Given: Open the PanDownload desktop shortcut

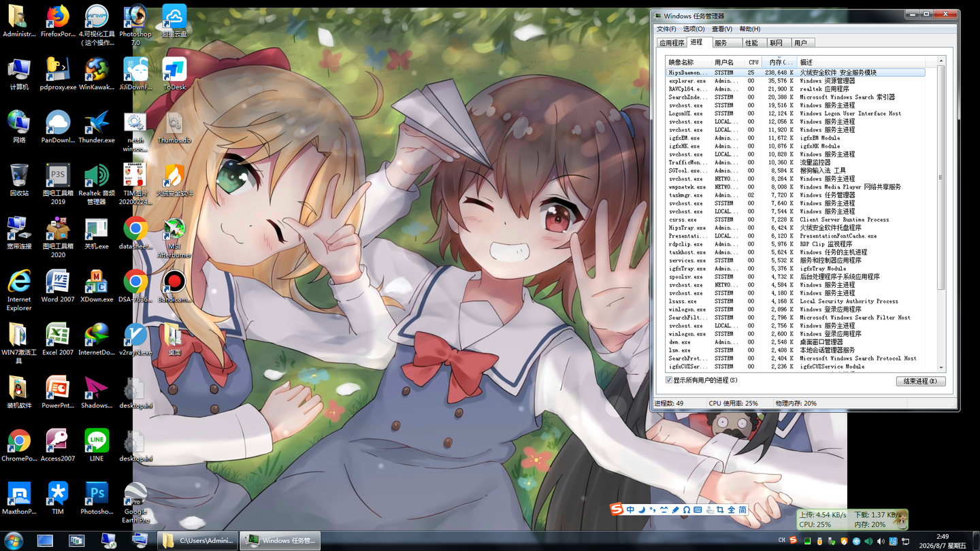Looking at the screenshot, I should pos(58,128).
